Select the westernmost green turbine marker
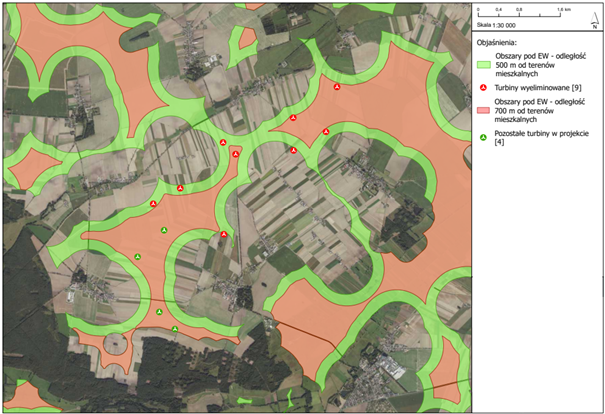Screen dimensions: 605x414 click(138, 258)
